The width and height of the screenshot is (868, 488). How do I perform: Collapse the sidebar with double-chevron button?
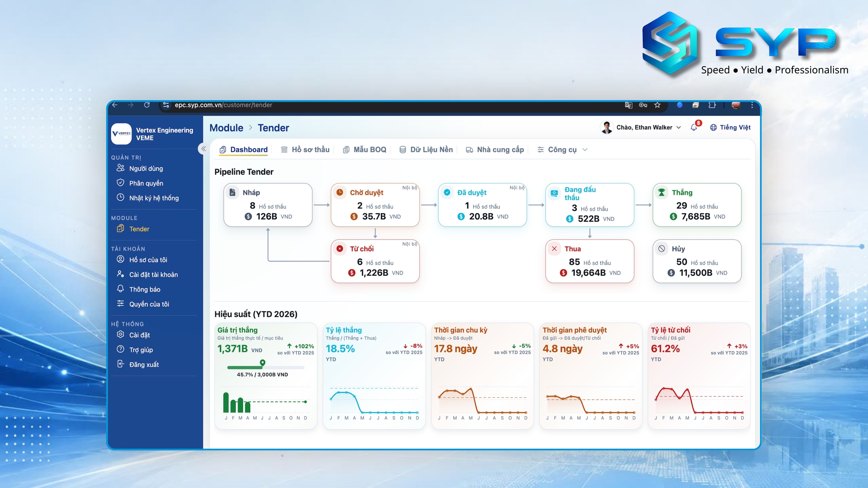(203, 148)
